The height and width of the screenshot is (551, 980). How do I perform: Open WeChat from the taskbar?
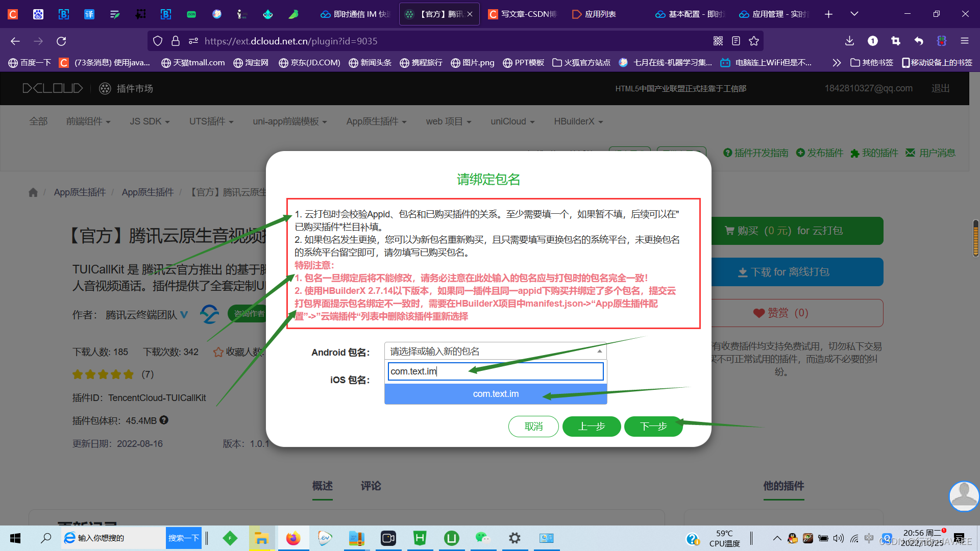(483, 538)
